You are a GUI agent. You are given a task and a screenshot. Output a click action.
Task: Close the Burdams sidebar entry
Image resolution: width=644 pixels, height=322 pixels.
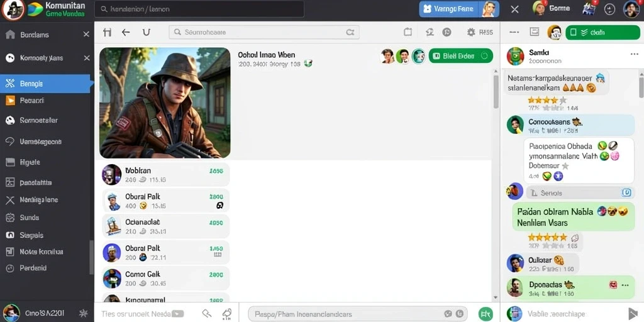tap(86, 35)
